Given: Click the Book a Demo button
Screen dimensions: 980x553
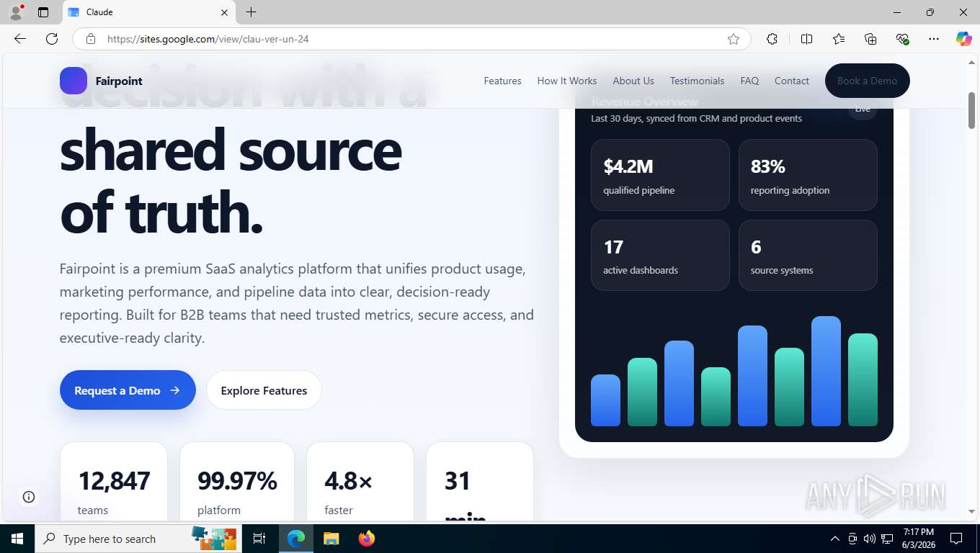Looking at the screenshot, I should click(868, 81).
